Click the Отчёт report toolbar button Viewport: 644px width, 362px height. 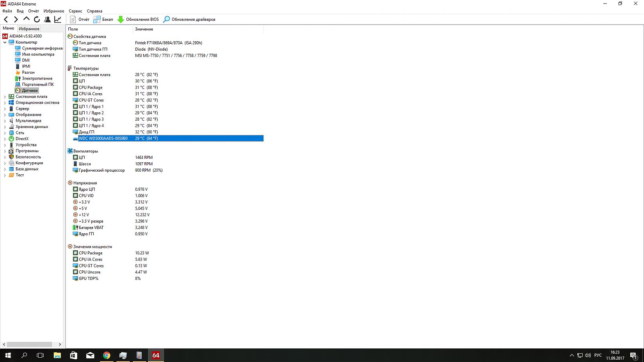pos(80,19)
